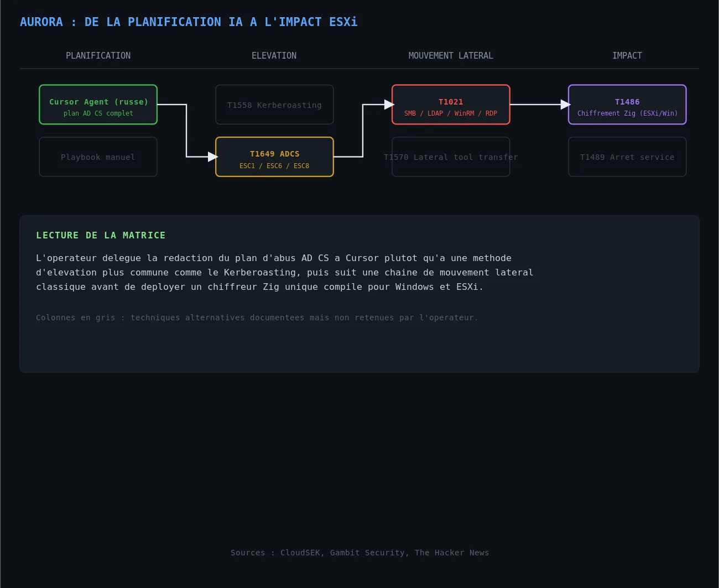Click the ESC1 / ESC6 / ESC8 subtitle
This screenshot has height=588, width=719.
pos(274,166)
